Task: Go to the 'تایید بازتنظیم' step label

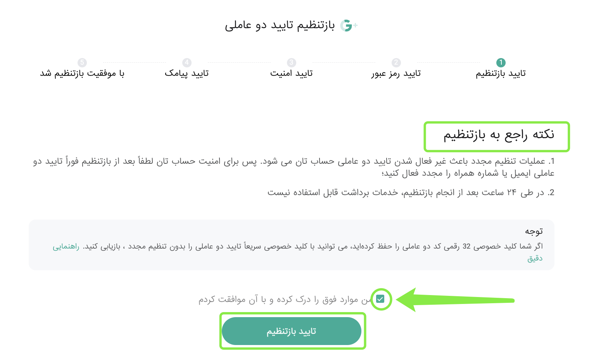Action: pos(501,73)
